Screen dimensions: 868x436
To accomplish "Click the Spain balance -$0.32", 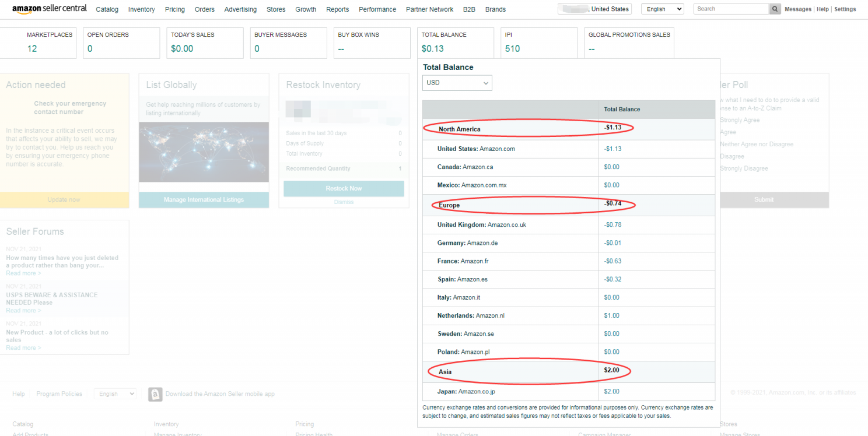I will point(612,279).
